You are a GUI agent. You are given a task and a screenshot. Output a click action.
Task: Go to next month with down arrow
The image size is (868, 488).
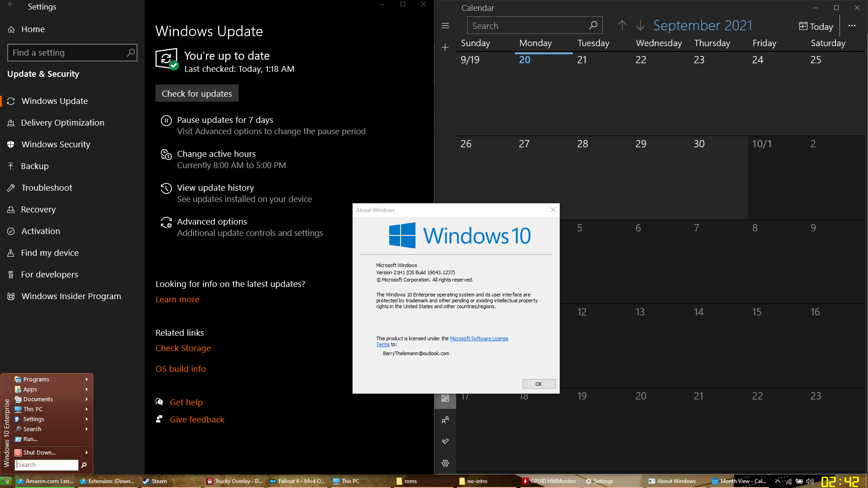tap(640, 26)
